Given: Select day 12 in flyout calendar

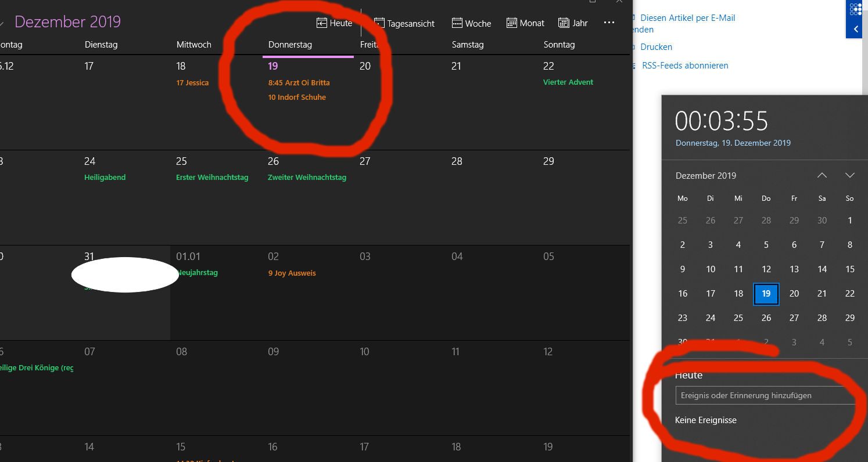Looking at the screenshot, I should pyautogui.click(x=766, y=269).
